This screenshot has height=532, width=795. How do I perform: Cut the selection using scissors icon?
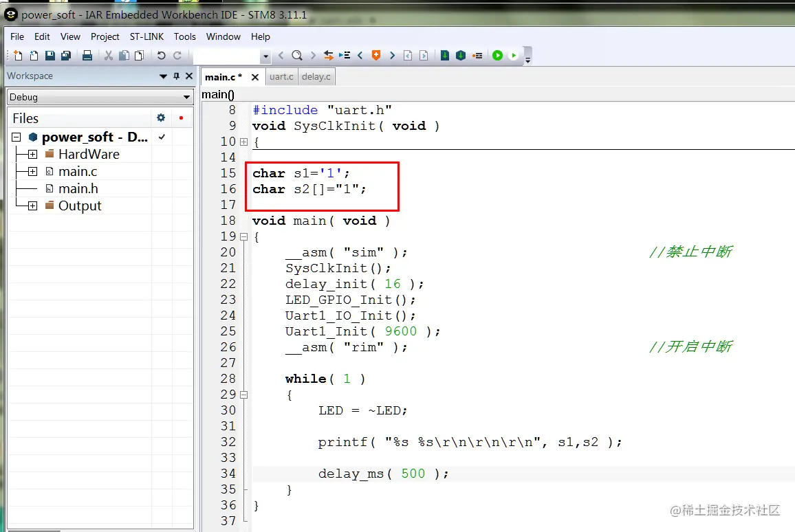(x=109, y=55)
